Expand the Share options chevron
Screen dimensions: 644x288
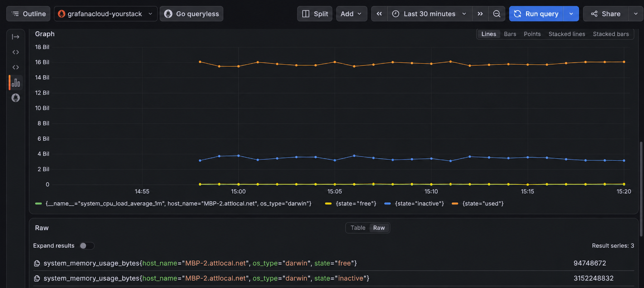(x=636, y=14)
